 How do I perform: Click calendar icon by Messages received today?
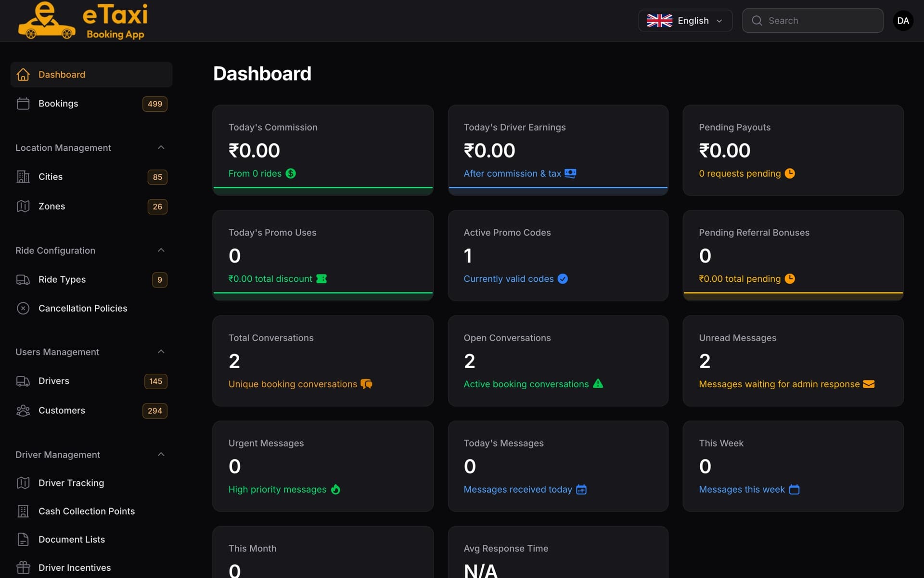[x=581, y=489]
